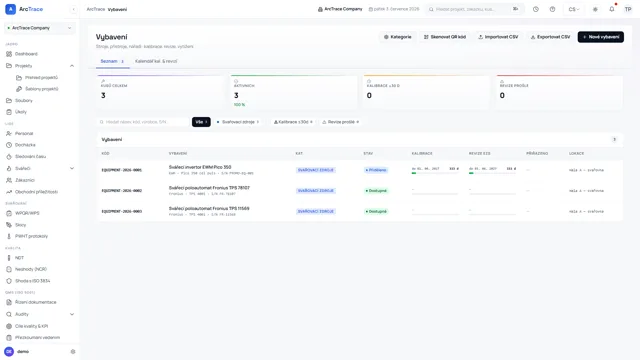
Task: Open Řízení dokumentace page
Action: click(36, 302)
